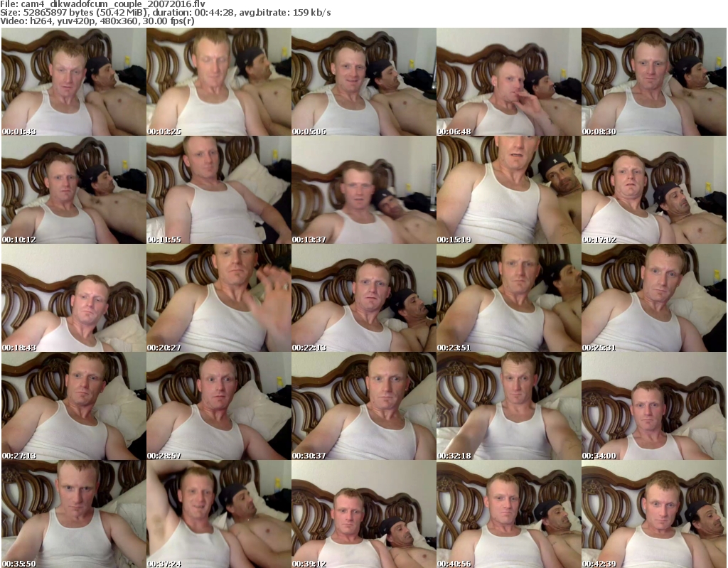Click the frame timestamped 00:32:18

coord(509,407)
